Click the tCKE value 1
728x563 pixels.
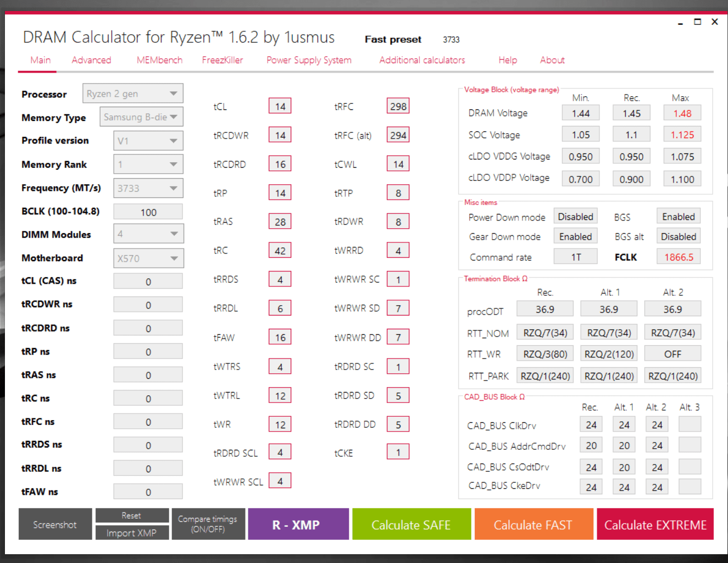[x=398, y=452]
